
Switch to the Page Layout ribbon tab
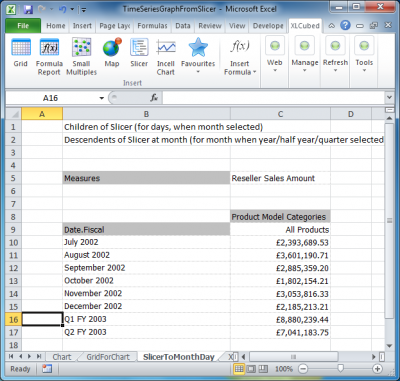tap(114, 26)
